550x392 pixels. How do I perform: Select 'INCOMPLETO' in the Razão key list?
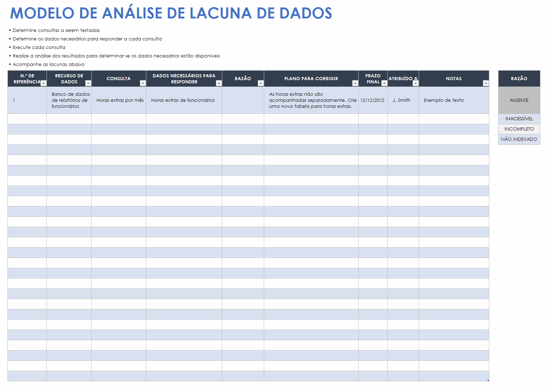coord(519,129)
